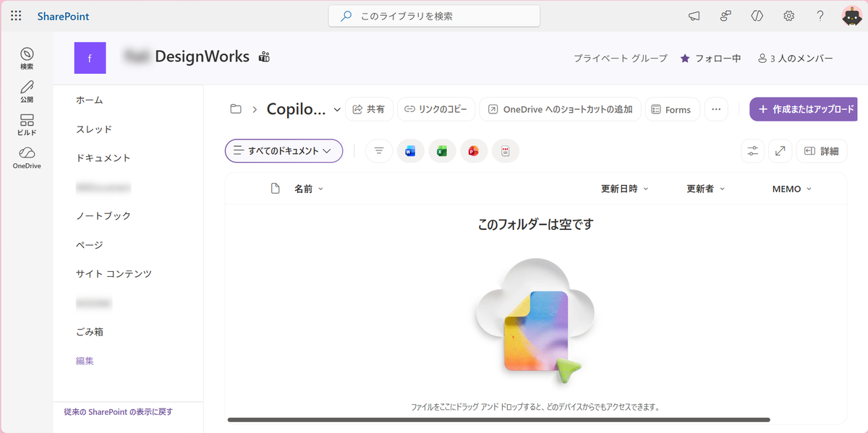Open スレッド in site navigation
Image resolution: width=868 pixels, height=433 pixels.
[94, 129]
